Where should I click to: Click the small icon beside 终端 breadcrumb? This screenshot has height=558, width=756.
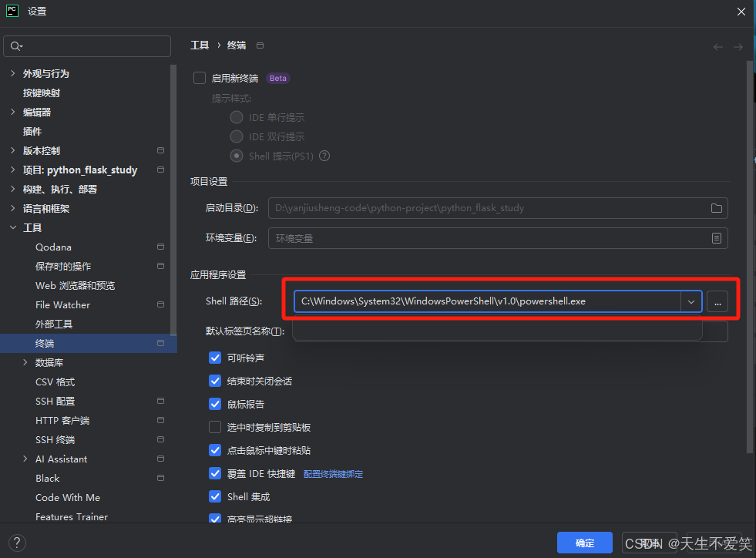pos(260,45)
